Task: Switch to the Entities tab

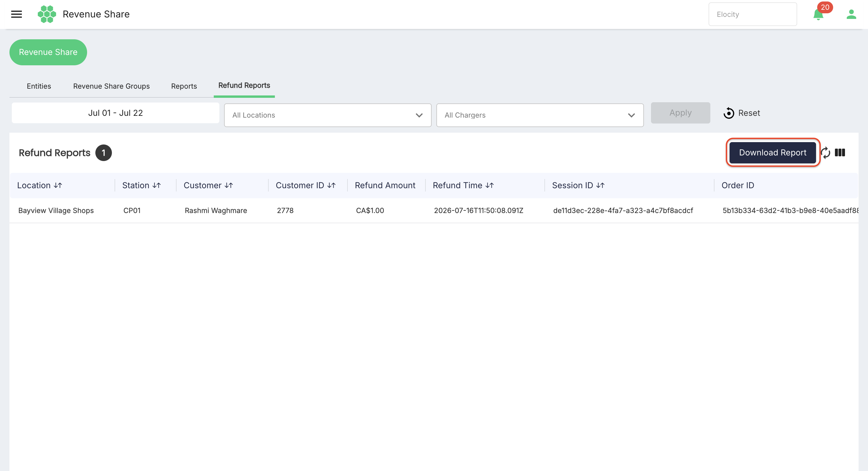Action: click(39, 86)
